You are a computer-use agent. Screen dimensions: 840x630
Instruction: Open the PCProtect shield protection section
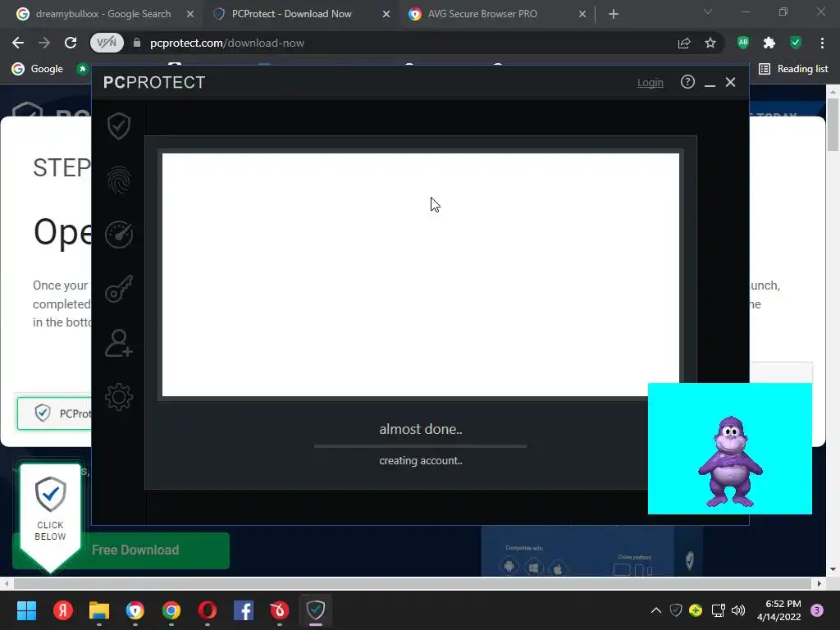[x=118, y=126]
